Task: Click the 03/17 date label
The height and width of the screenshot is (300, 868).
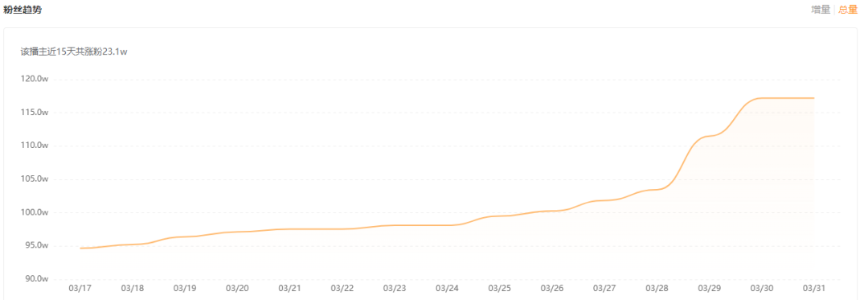Action: pos(80,289)
